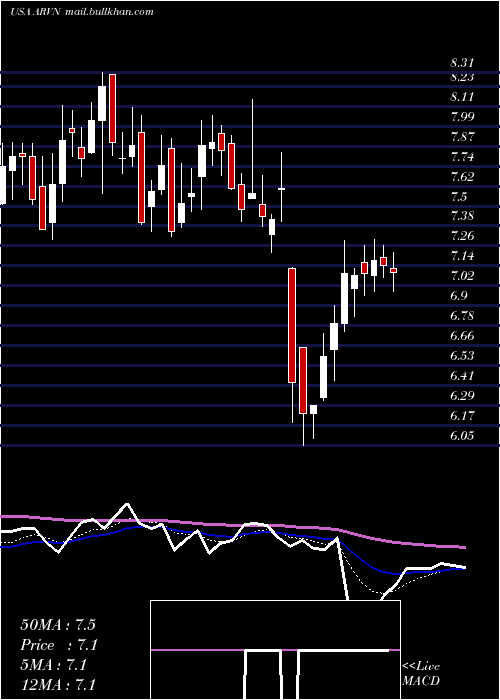Click the 6.05 price axis label
Image resolution: width=500 pixels, height=700 pixels.
click(462, 436)
